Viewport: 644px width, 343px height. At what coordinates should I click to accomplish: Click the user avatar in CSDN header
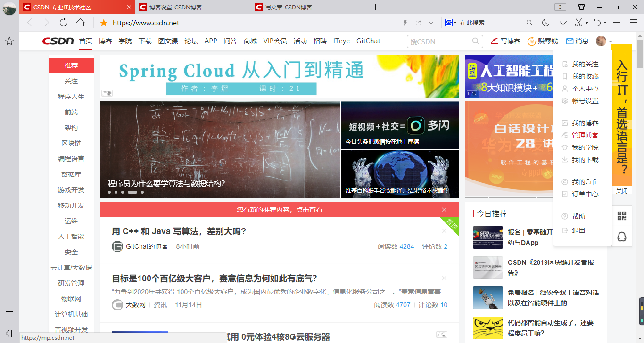tap(601, 41)
